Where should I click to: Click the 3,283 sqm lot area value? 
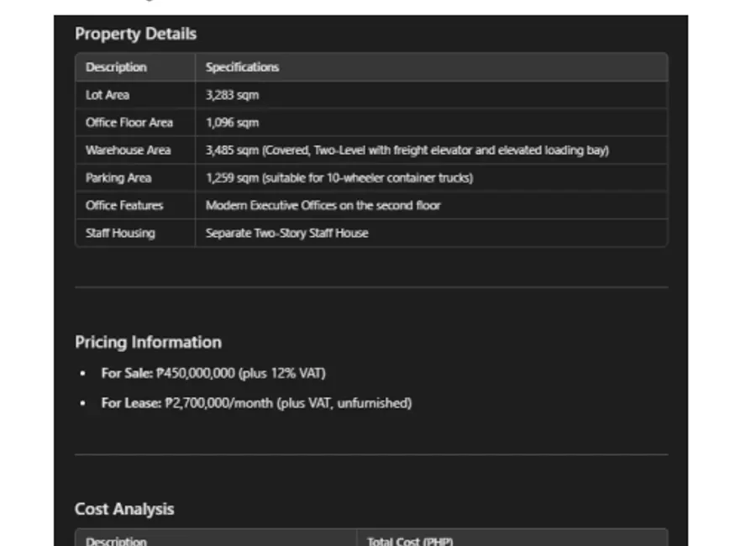[x=233, y=95]
